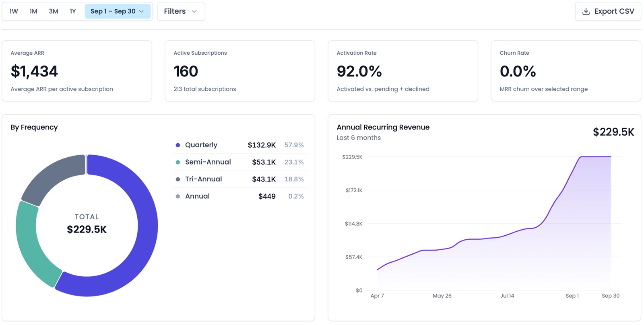Click the $114.8K y-axis label
Viewport: 644px width, 325px height.
click(x=353, y=224)
